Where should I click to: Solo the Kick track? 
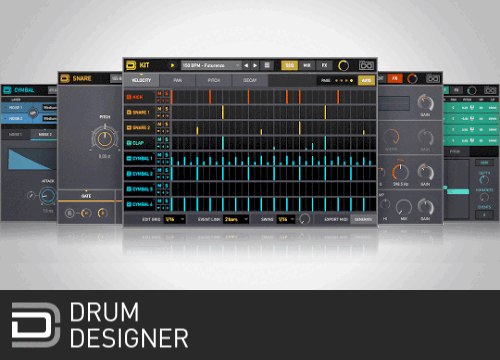coord(167,94)
